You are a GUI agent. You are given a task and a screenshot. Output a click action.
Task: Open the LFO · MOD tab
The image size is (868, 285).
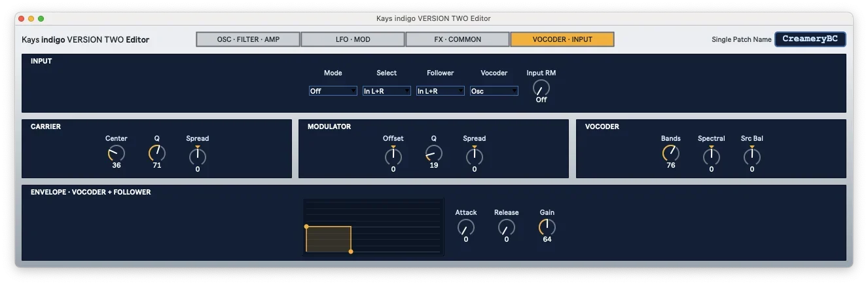pos(353,39)
